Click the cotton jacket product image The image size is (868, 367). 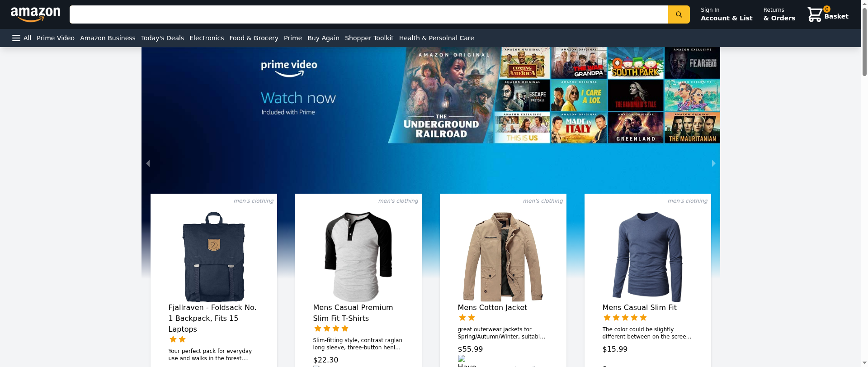click(x=503, y=257)
